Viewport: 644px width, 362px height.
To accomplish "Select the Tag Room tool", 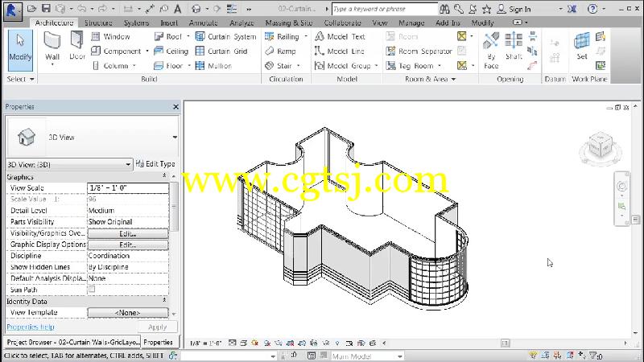I will click(410, 66).
